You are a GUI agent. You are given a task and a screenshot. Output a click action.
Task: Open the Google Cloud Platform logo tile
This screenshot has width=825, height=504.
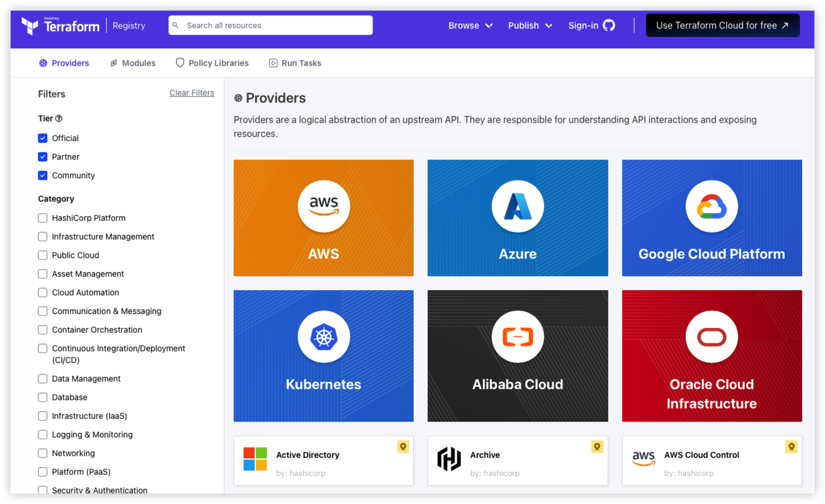711,207
